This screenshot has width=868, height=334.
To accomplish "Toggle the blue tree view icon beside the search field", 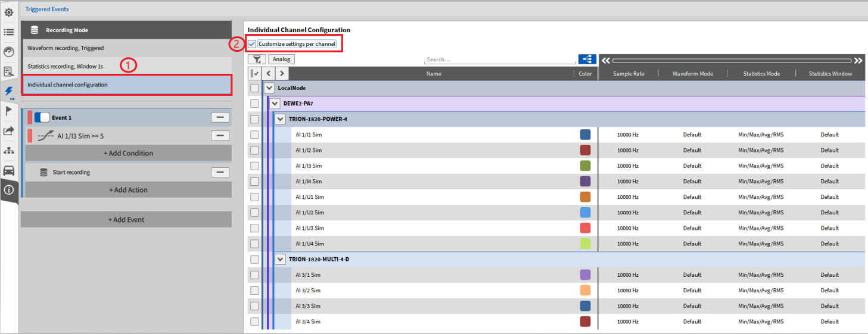I will pos(587,59).
